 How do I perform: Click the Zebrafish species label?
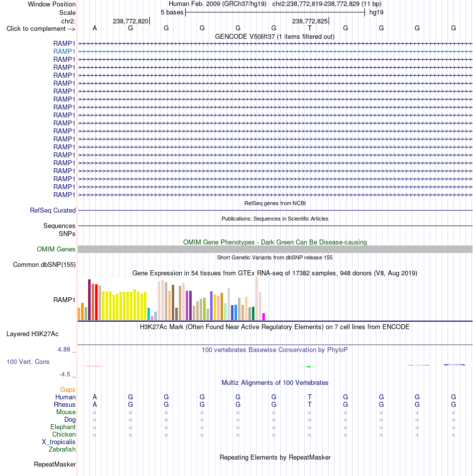62,450
